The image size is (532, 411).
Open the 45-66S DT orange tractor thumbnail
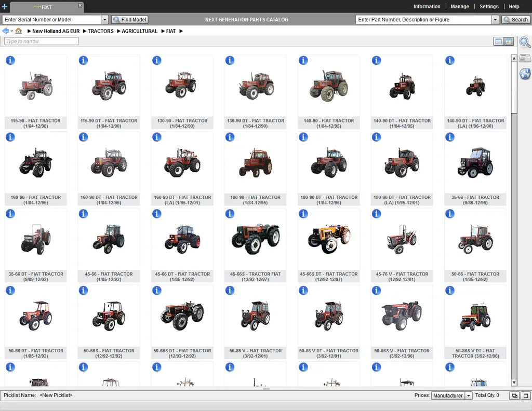329,239
